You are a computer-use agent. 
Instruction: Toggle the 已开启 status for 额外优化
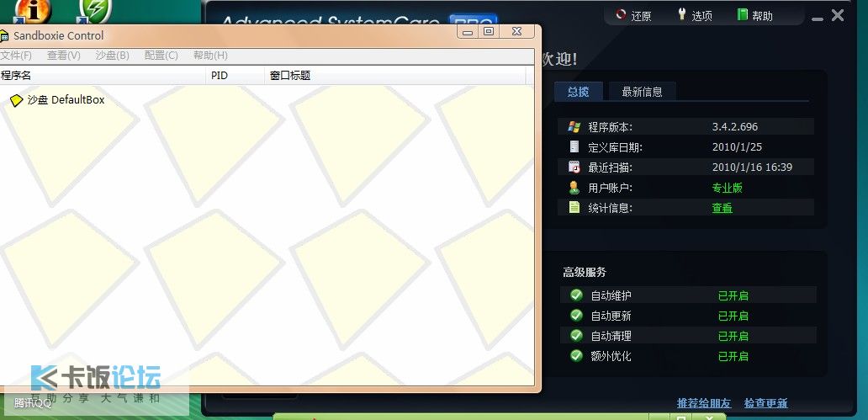tap(733, 356)
